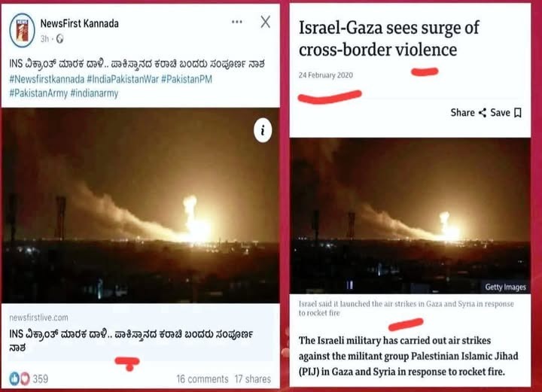Viewport: 542px width, 392px height.
Task: Open the #IndiaPakistanWar hashtag
Action: click(x=123, y=79)
